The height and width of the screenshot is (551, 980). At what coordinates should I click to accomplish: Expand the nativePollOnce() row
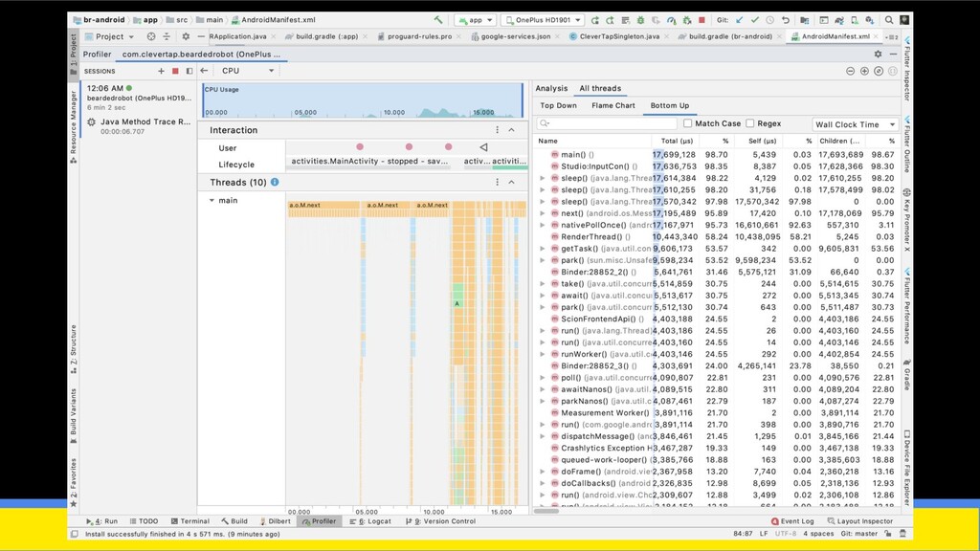click(x=543, y=225)
